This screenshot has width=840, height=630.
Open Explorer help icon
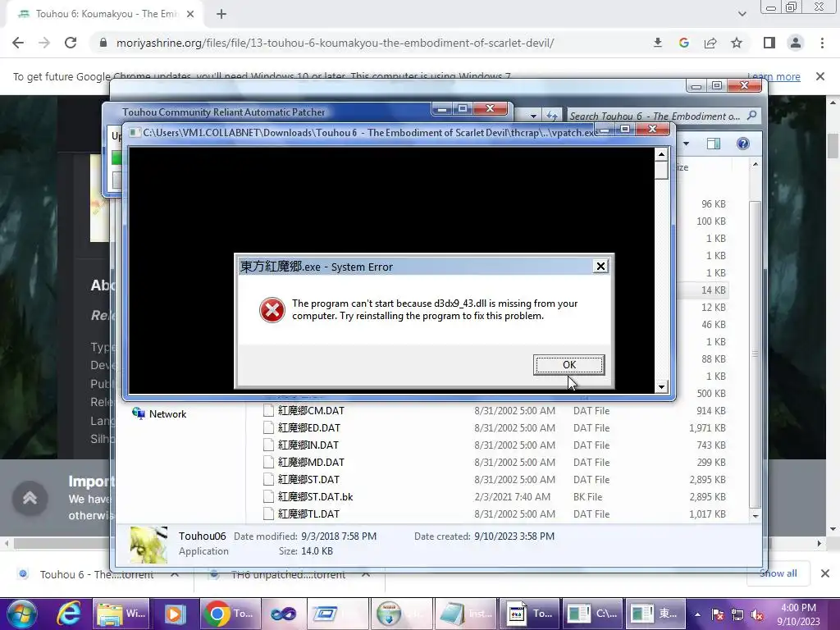point(743,144)
